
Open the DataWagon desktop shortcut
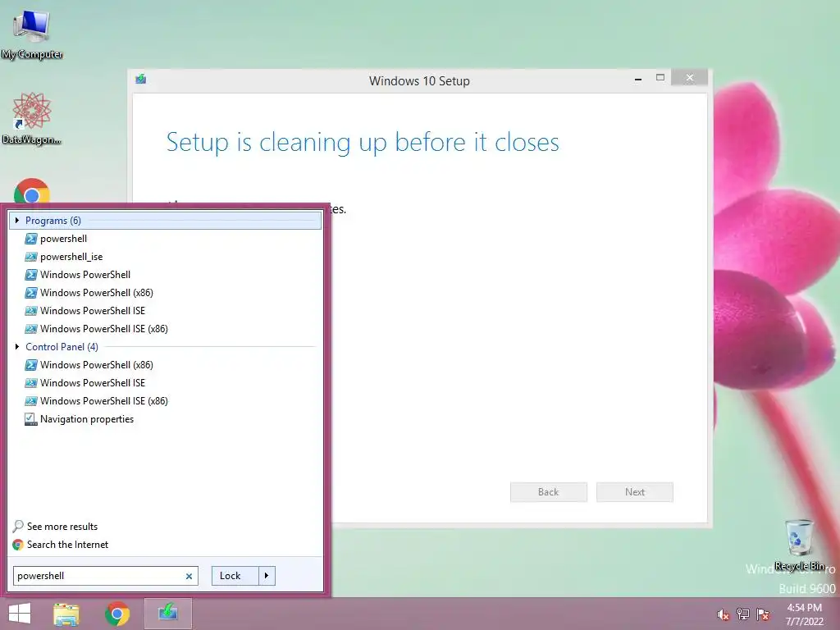tap(32, 119)
